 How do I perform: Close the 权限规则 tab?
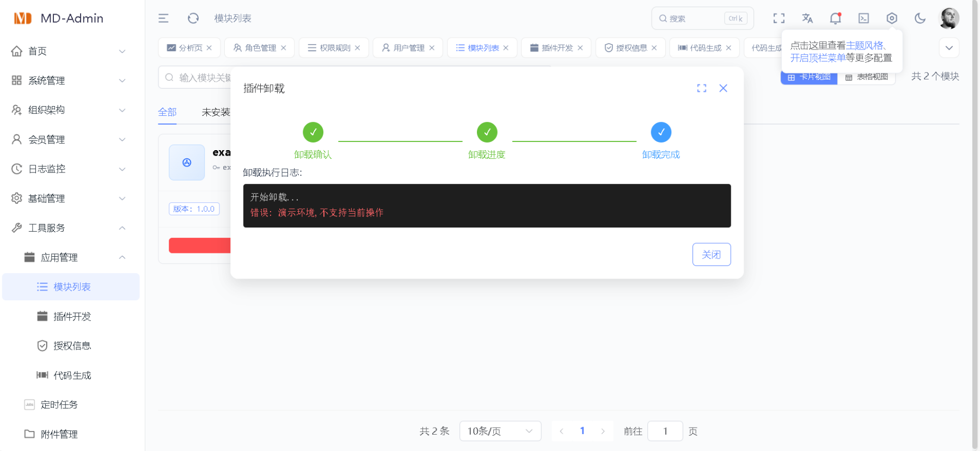click(x=358, y=48)
